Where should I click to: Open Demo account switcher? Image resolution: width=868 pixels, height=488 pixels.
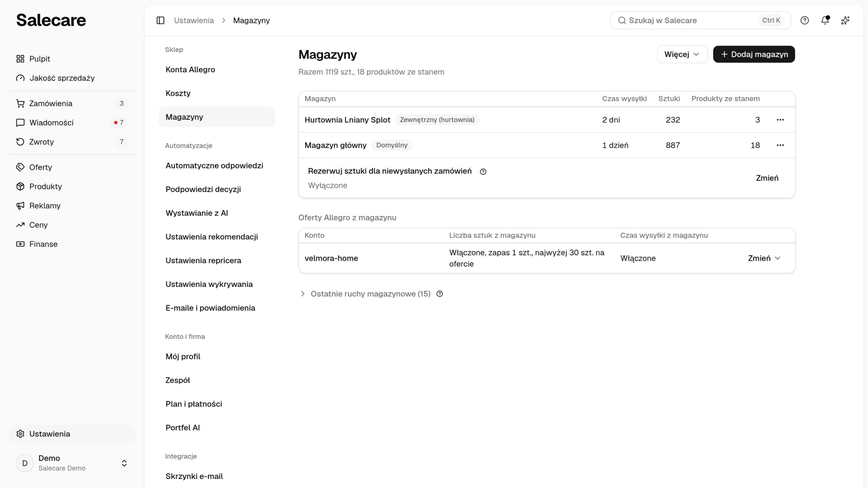(72, 463)
